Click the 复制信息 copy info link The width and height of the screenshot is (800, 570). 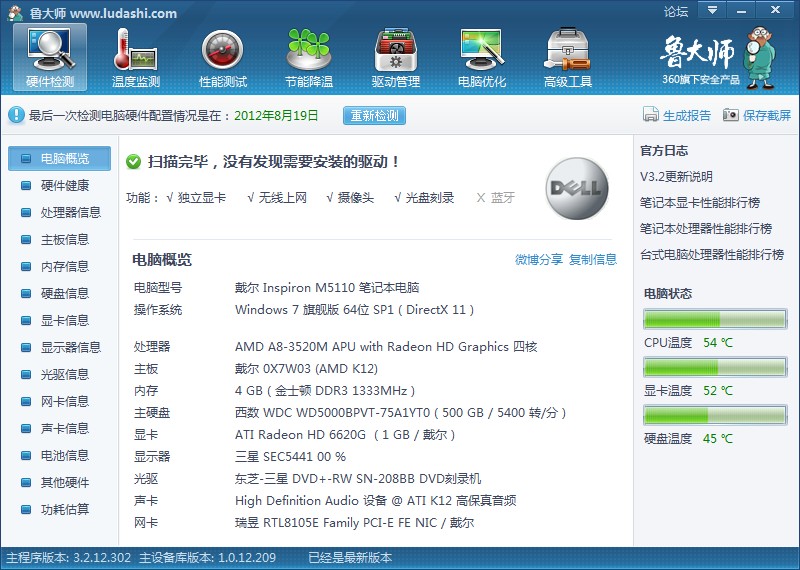pos(593,260)
